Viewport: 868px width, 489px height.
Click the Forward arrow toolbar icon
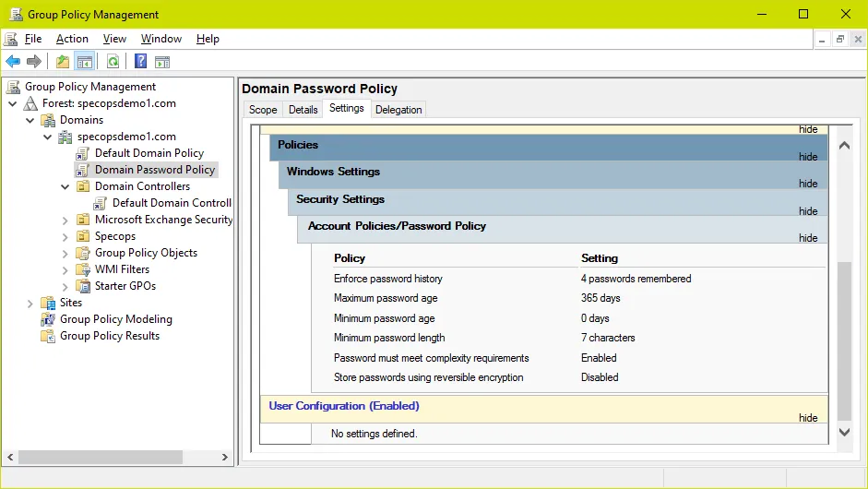pyautogui.click(x=34, y=62)
